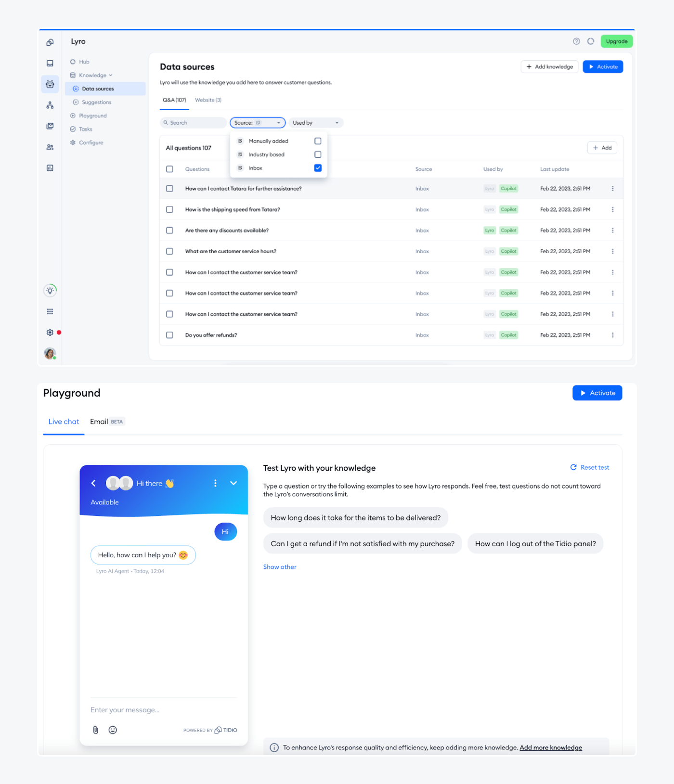
Task: Click the Enter your message field
Action: (x=164, y=710)
